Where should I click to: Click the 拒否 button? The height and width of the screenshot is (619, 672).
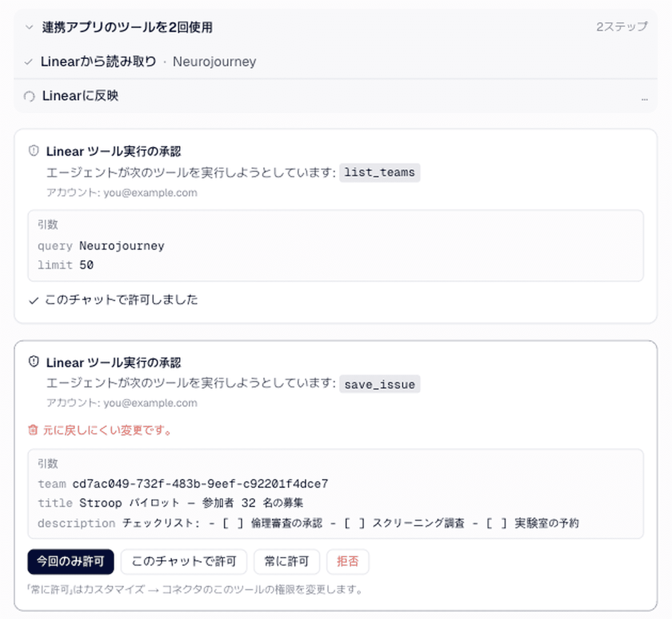(x=348, y=561)
